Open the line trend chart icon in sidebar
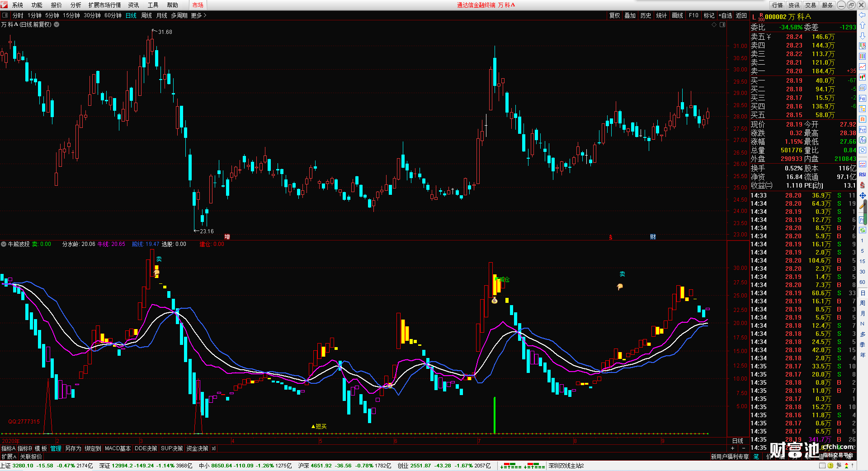Screen dimensions: 868x471 863,67
